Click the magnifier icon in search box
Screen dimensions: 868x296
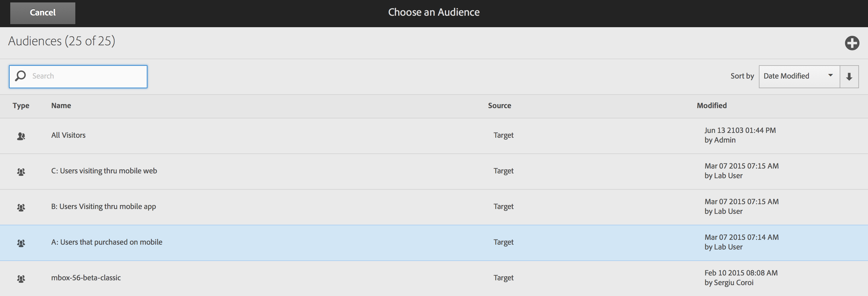(x=20, y=76)
